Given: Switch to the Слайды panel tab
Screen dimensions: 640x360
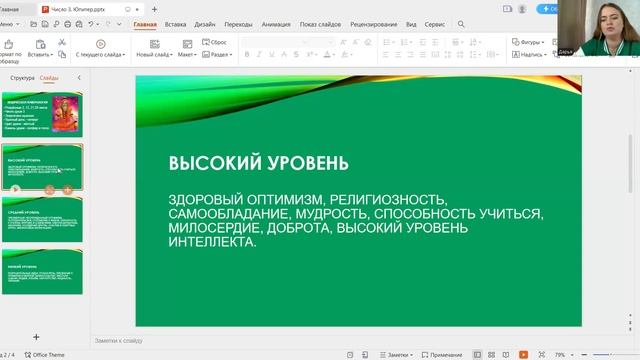Looking at the screenshot, I should [x=49, y=78].
